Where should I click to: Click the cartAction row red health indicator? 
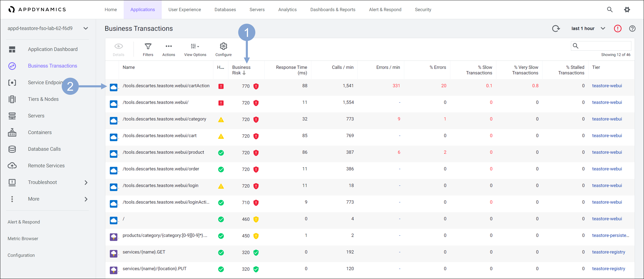tap(221, 86)
